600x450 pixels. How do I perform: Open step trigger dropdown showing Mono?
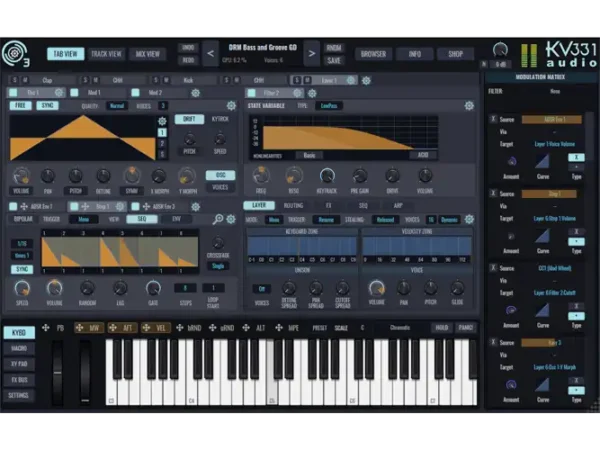pyautogui.click(x=83, y=219)
